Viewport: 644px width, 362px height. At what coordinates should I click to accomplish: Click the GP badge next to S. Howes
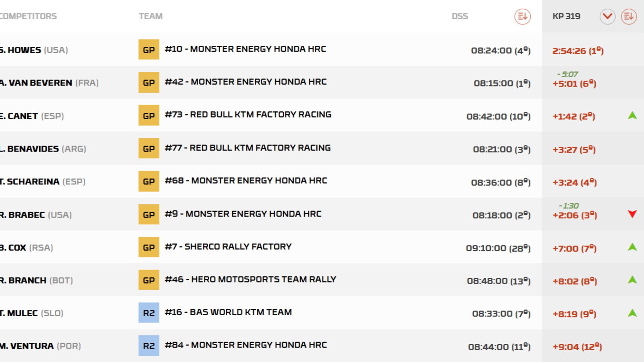point(149,50)
